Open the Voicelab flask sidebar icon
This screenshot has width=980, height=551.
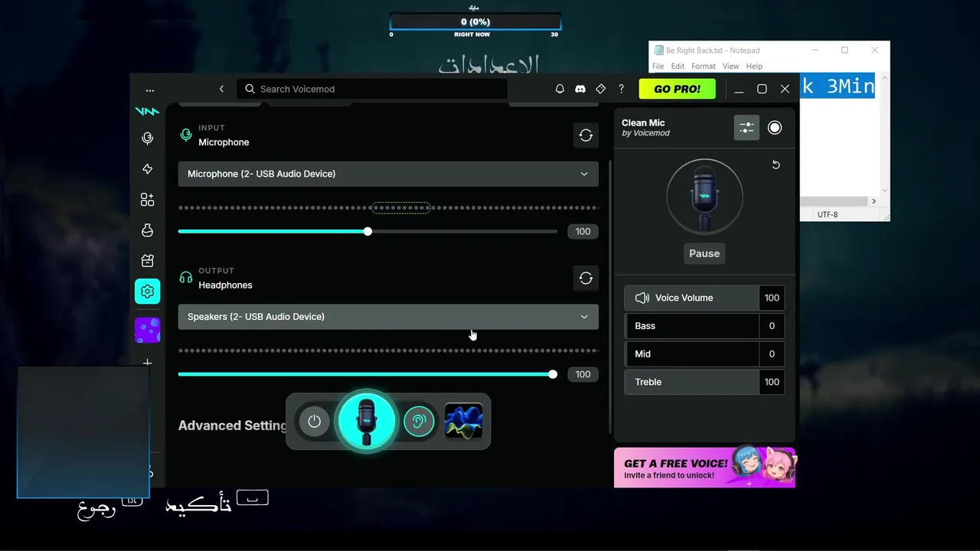pyautogui.click(x=148, y=230)
